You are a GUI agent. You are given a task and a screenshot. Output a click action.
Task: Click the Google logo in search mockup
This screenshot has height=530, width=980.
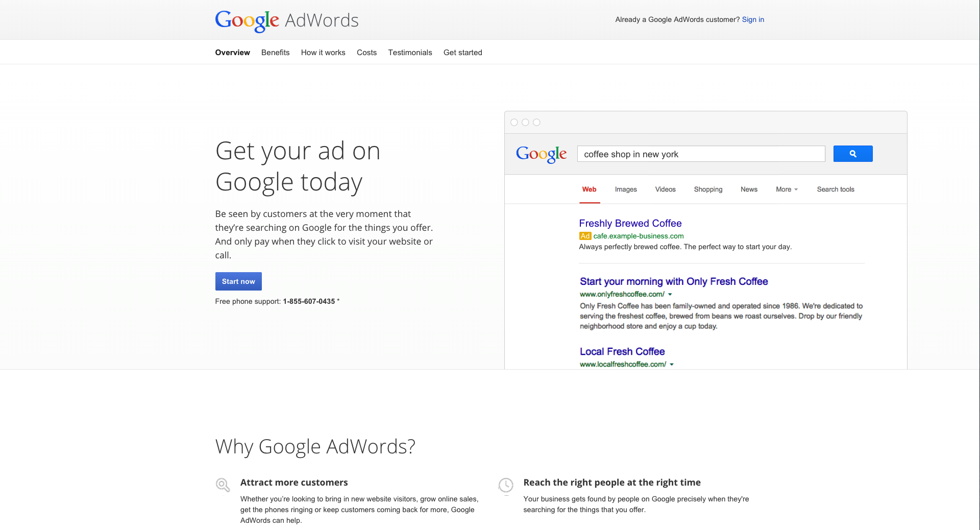tap(541, 154)
